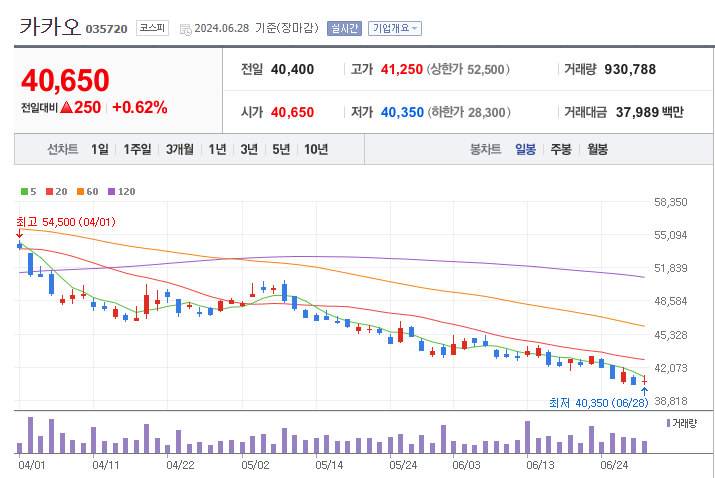Click the 카카오 stock name title
Viewport: 715px width, 478px height.
click(50, 26)
